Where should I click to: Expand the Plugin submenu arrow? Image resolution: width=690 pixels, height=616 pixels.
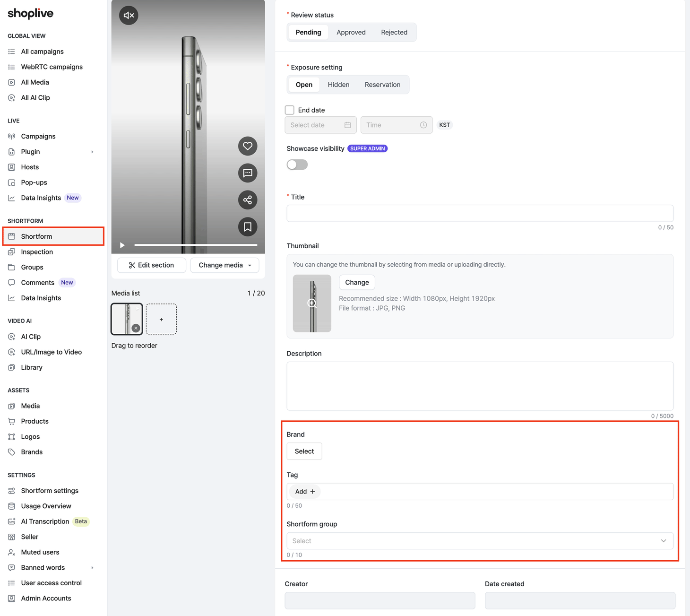pyautogui.click(x=93, y=152)
